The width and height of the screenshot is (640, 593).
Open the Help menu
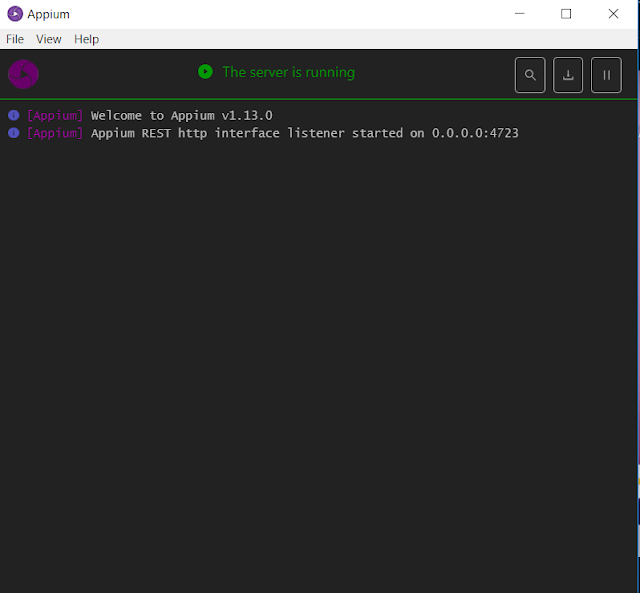(x=86, y=39)
